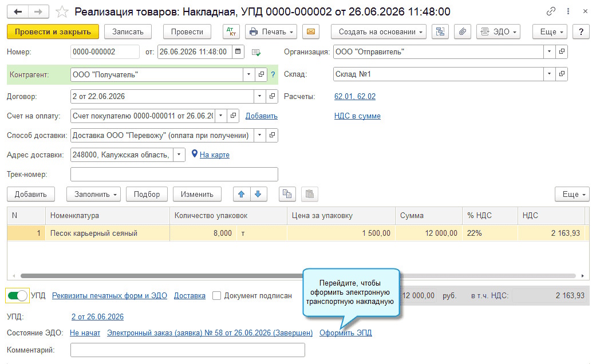Screen dimensions: 600x364
Task: Click the Комментарий input field
Action: (x=188, y=350)
